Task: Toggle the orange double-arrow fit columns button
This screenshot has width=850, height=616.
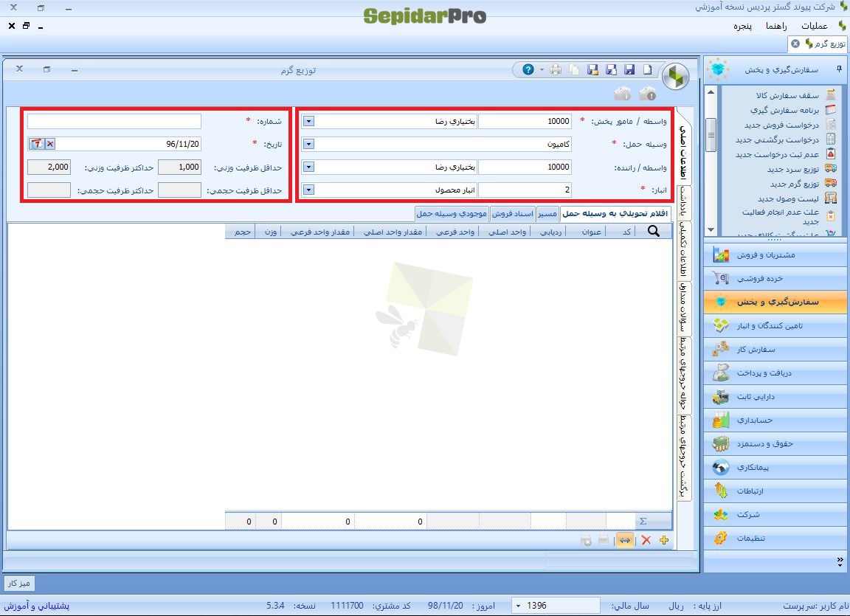Action: click(x=625, y=540)
